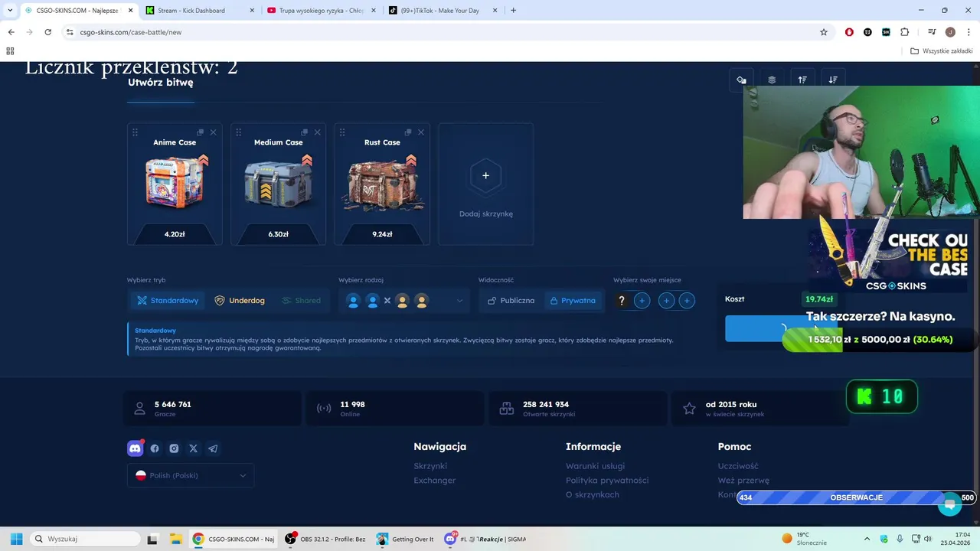
Task: Click the Anime Case crate image
Action: (x=175, y=183)
